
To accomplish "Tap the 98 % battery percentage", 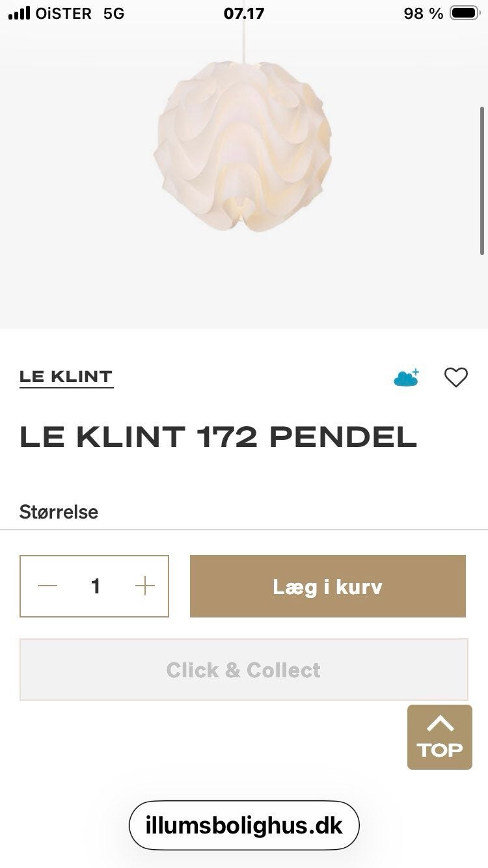I will 423,14.
